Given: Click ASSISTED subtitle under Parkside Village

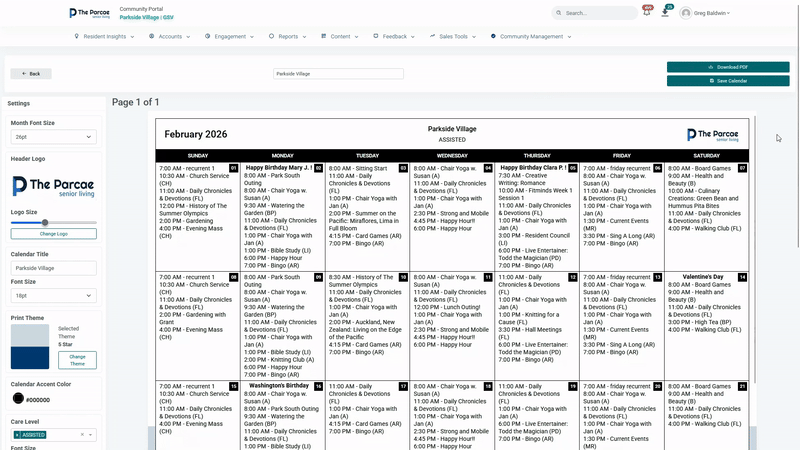Looking at the screenshot, I should [452, 139].
